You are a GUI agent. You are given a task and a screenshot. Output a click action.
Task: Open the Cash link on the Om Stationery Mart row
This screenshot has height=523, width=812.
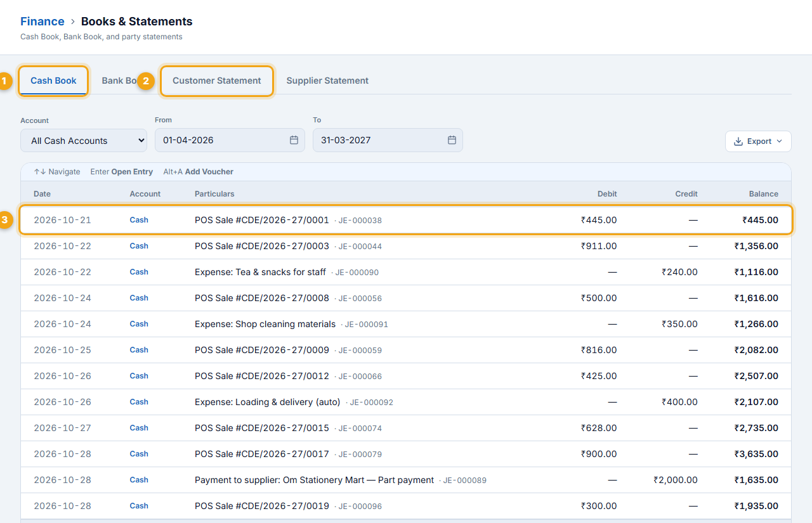139,480
